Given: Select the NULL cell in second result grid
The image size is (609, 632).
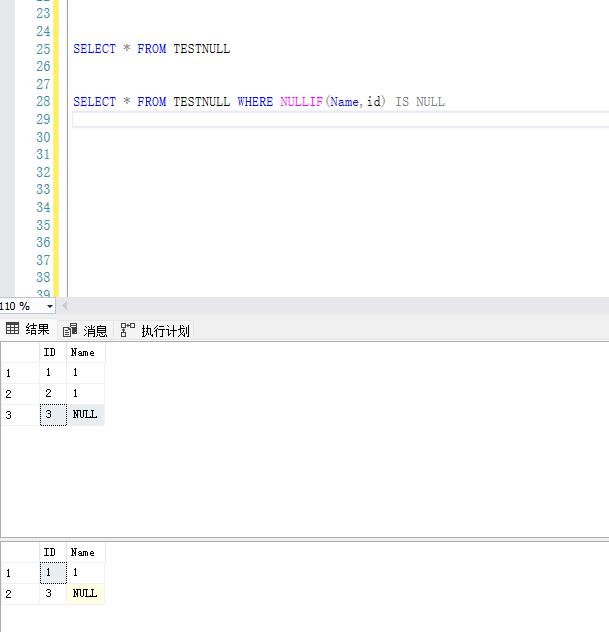Looking at the screenshot, I should click(x=85, y=594).
